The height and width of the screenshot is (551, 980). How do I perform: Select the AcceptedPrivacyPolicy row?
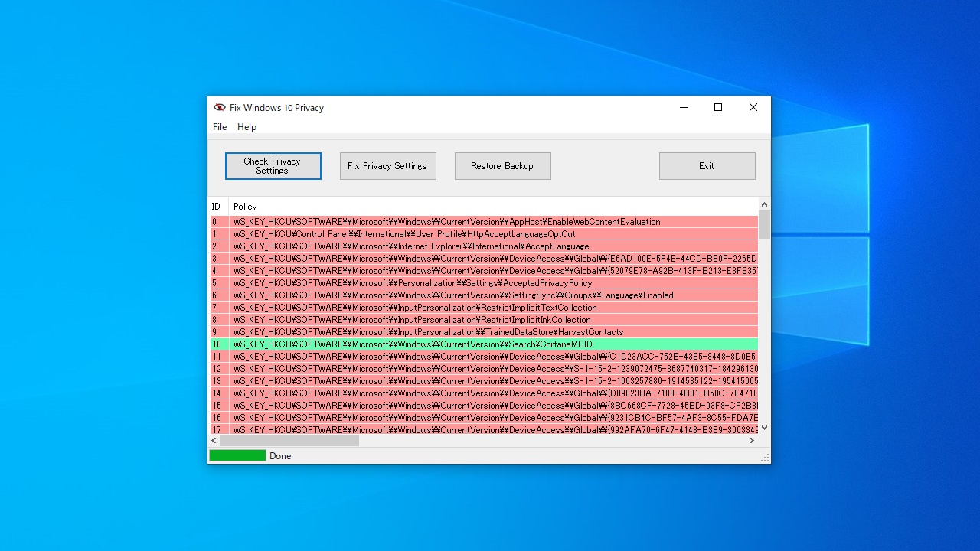[x=484, y=283]
